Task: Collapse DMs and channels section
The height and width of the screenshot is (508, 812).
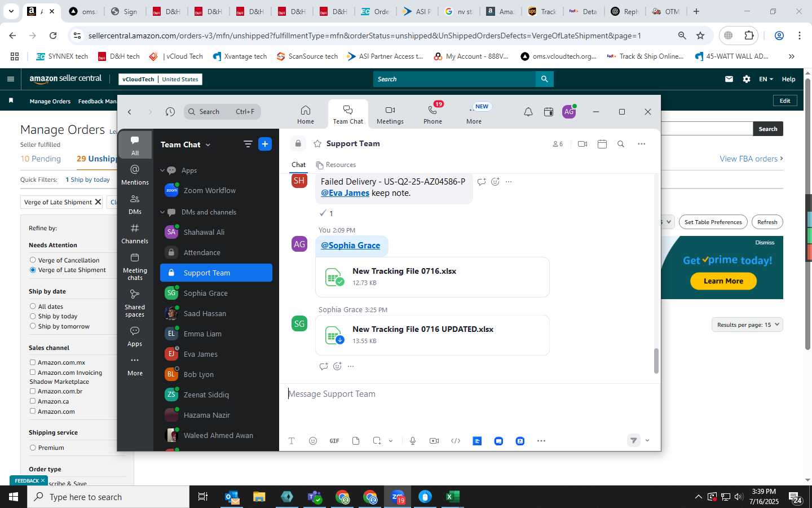Action: [x=162, y=212]
